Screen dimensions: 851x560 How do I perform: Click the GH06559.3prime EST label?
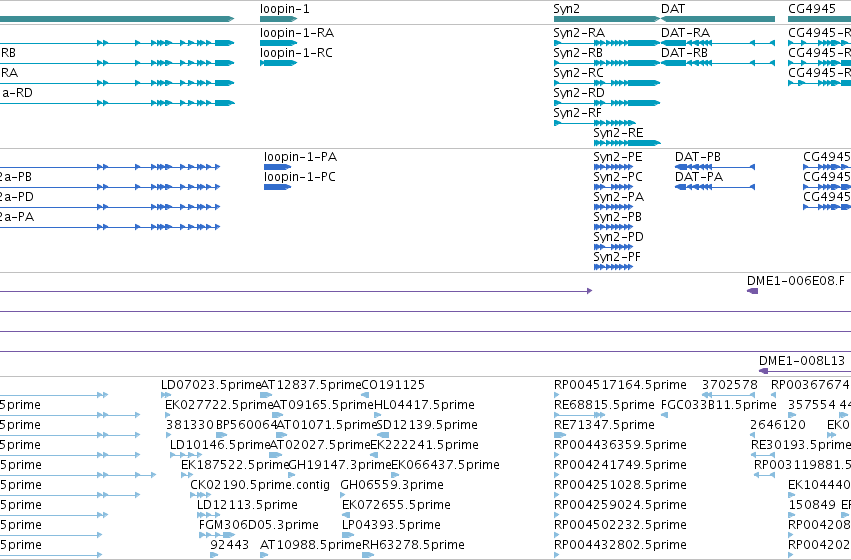pos(392,485)
